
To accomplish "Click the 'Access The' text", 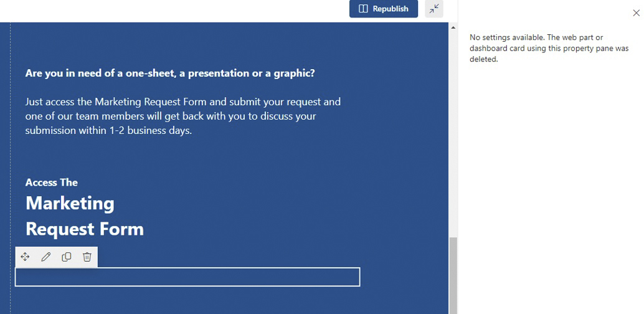I will click(x=51, y=183).
